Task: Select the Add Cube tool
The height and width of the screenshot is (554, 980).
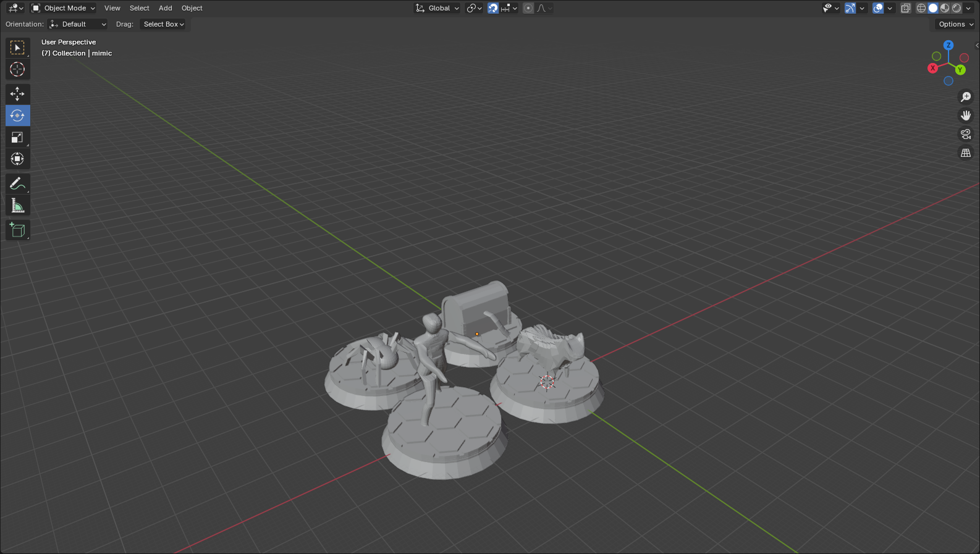Action: point(17,230)
